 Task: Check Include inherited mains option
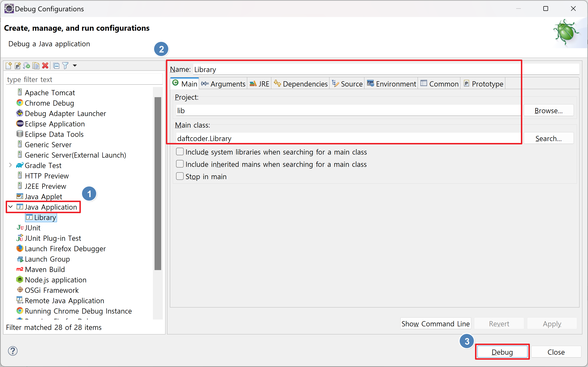coord(180,164)
